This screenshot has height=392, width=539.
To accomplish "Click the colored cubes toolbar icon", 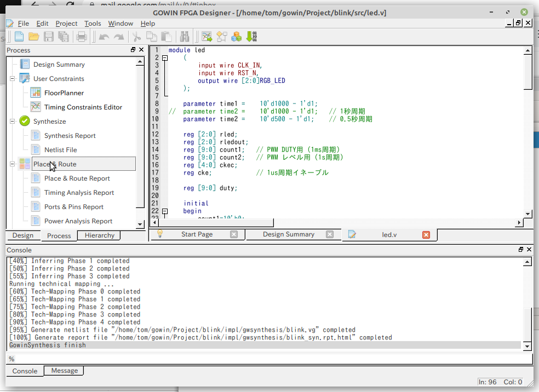I will pyautogui.click(x=237, y=37).
